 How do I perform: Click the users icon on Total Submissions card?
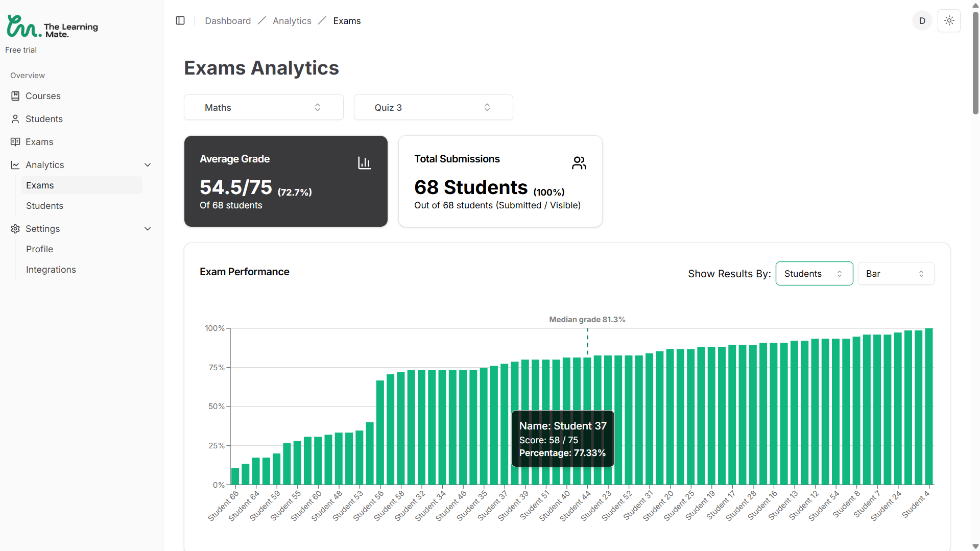point(579,163)
